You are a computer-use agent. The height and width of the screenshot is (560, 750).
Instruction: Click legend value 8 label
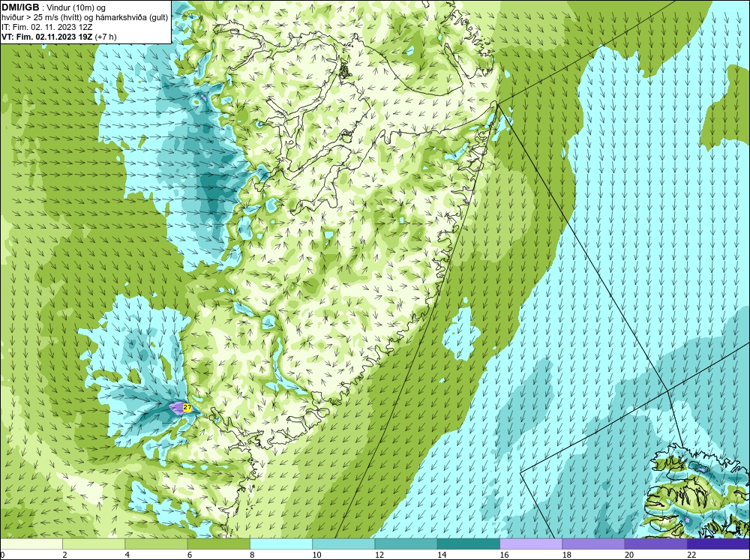click(252, 555)
